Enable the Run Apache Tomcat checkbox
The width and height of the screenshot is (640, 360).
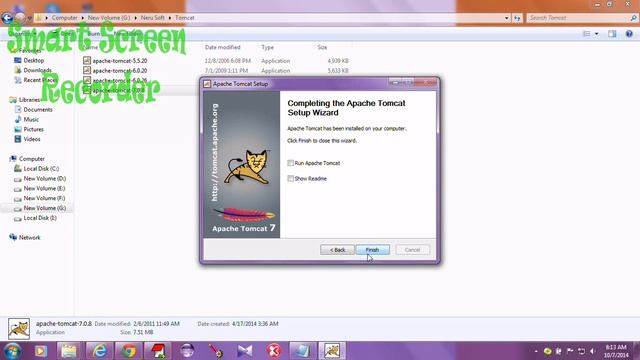(x=291, y=163)
